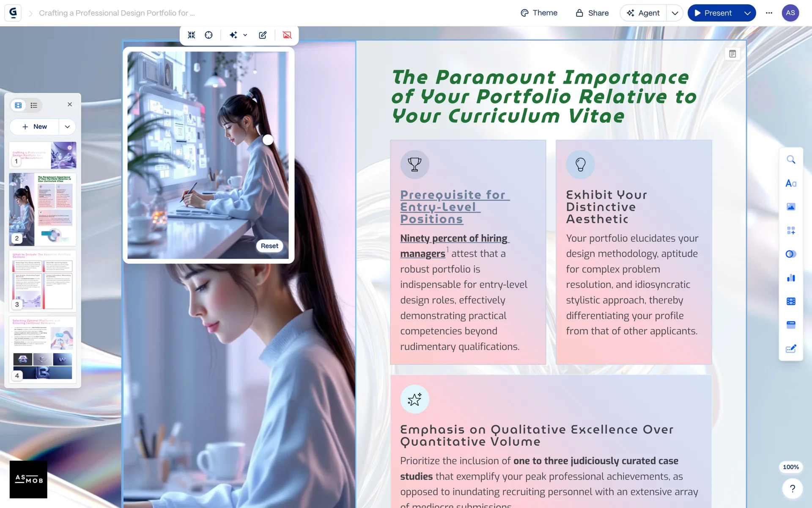The height and width of the screenshot is (508, 812).
Task: Click the Gamma home logo icon
Action: point(13,13)
